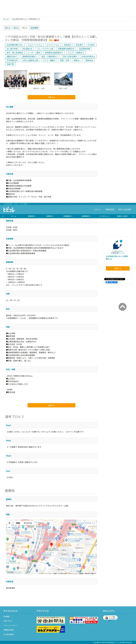Click the 弥生給与 tag

(68, 45)
